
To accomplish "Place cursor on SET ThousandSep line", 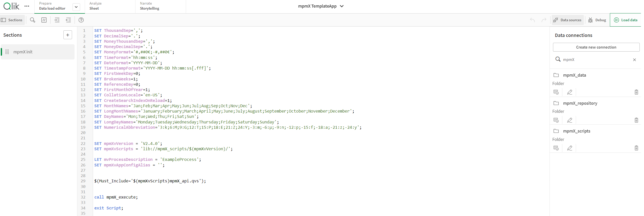I will point(118,31).
